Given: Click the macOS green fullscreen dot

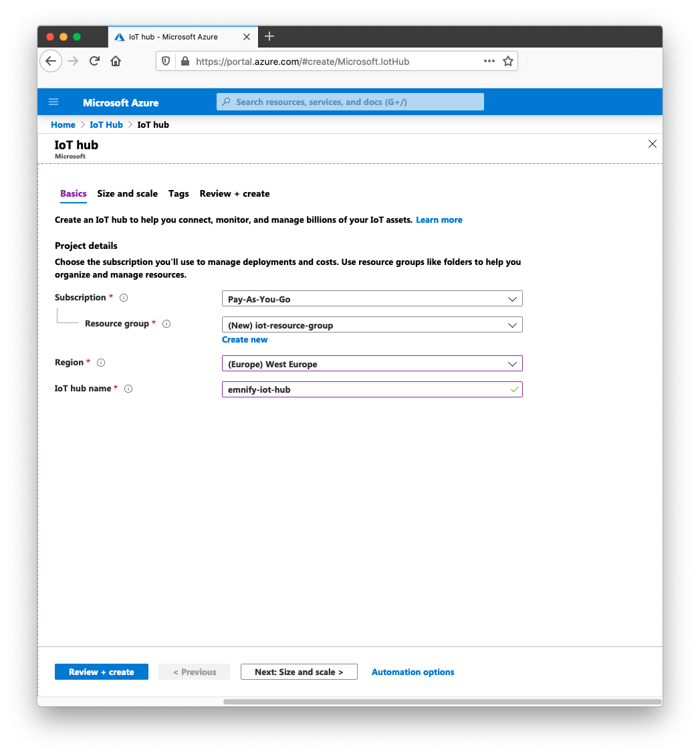Looking at the screenshot, I should coord(77,37).
